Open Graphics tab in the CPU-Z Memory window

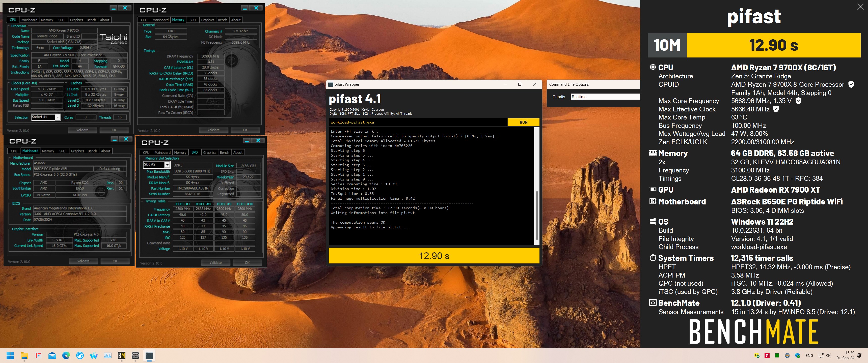208,20
